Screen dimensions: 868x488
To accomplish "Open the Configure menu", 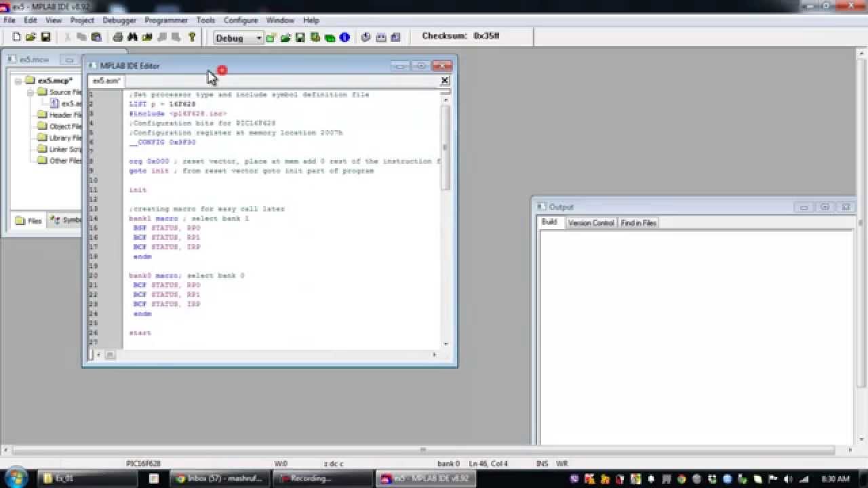I will pos(241,20).
